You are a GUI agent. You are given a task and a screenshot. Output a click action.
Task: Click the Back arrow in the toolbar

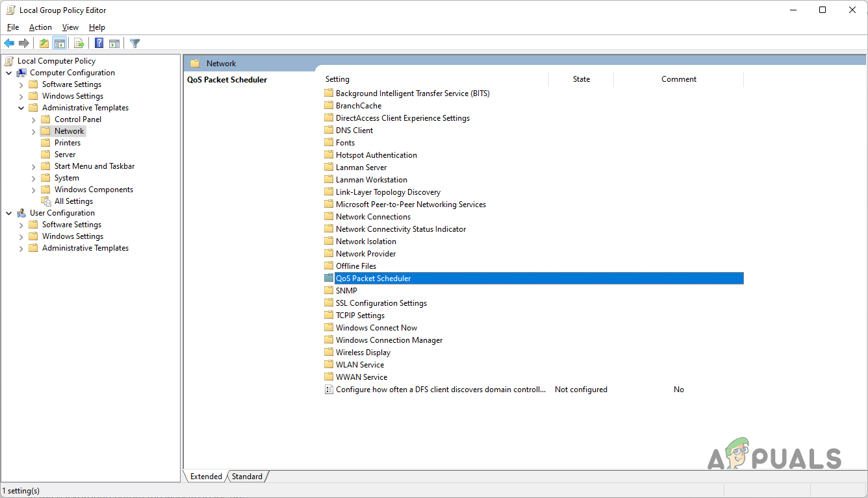point(9,44)
